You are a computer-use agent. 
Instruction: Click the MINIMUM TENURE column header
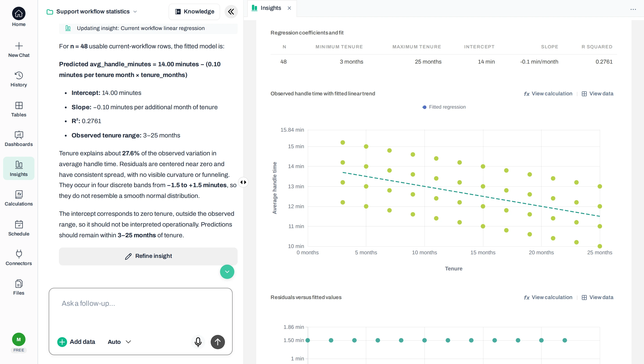[x=339, y=47]
